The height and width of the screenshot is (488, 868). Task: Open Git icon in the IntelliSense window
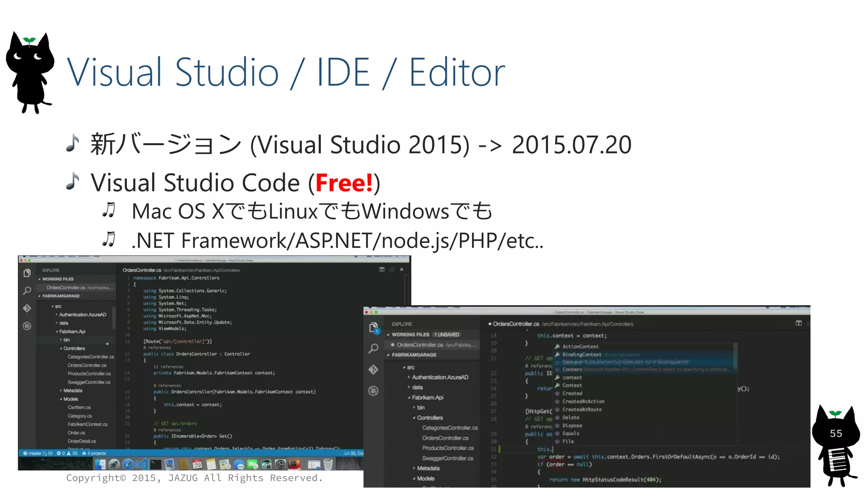coord(373,370)
